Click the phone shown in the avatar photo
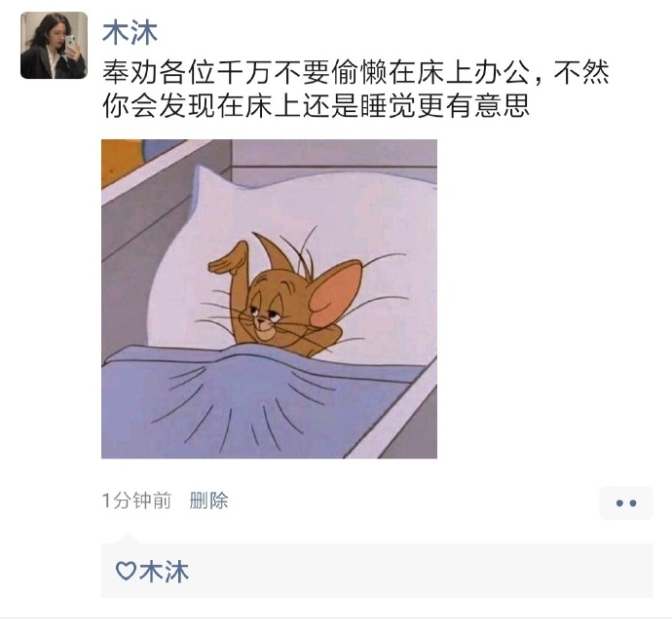 coord(71,43)
